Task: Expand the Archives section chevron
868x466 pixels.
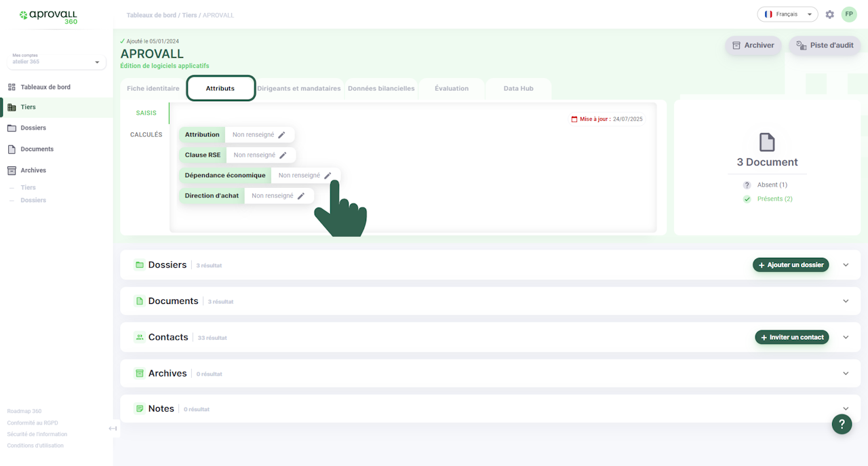Action: click(x=846, y=373)
